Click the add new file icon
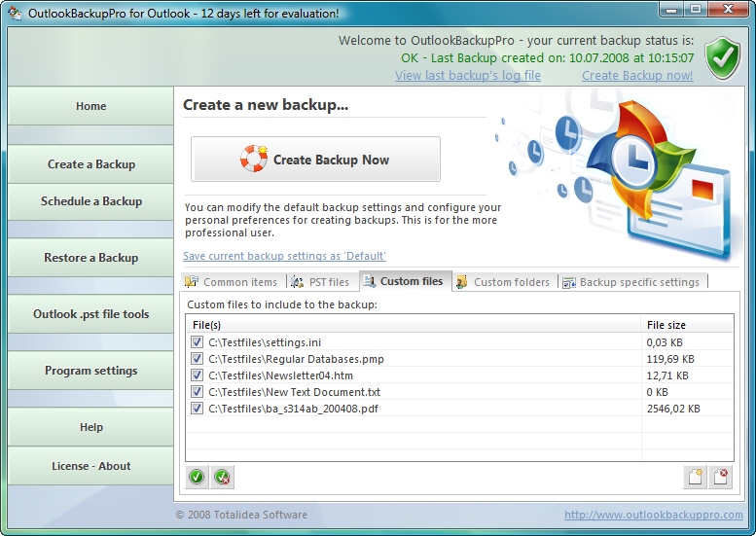The image size is (756, 536). pyautogui.click(x=695, y=477)
